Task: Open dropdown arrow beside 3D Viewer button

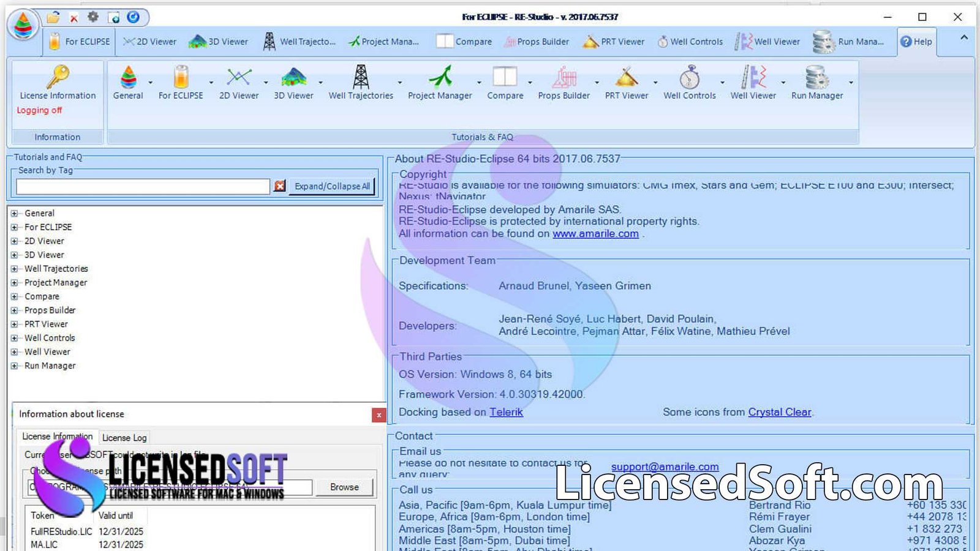Action: pyautogui.click(x=320, y=83)
